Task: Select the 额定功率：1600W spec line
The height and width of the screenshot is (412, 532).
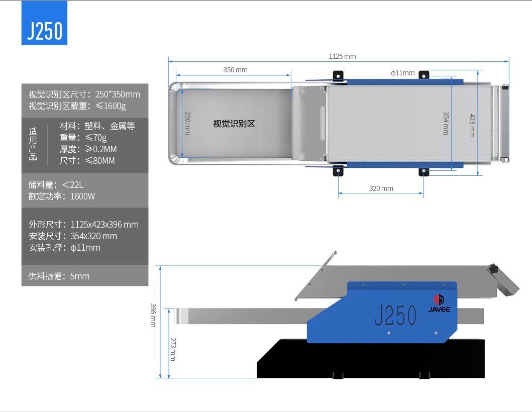Action: coord(61,196)
